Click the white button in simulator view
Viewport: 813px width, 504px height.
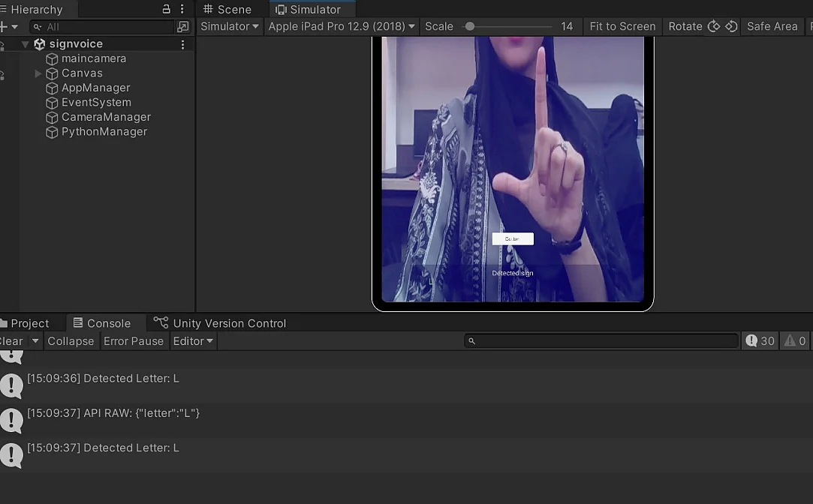pyautogui.click(x=513, y=238)
